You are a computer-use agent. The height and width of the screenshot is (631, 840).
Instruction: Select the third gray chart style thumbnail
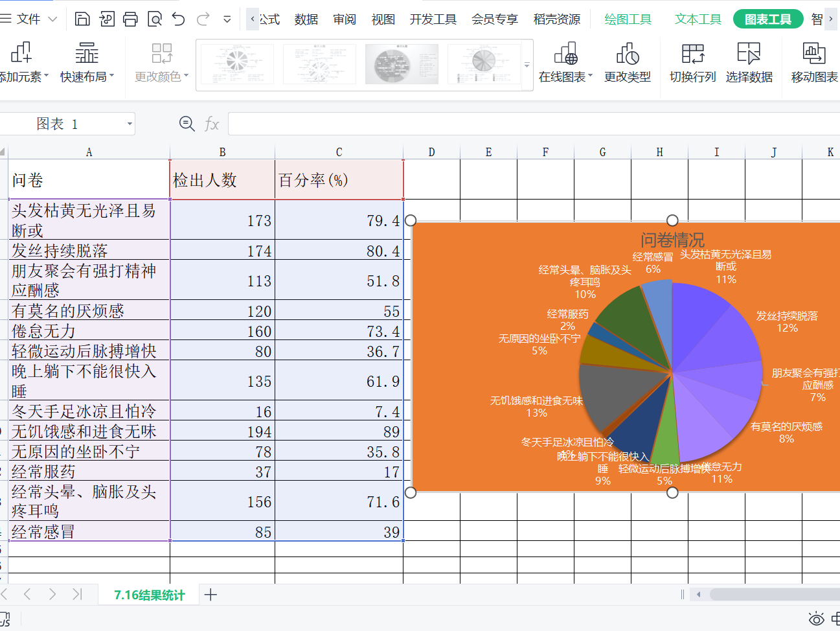pos(402,64)
